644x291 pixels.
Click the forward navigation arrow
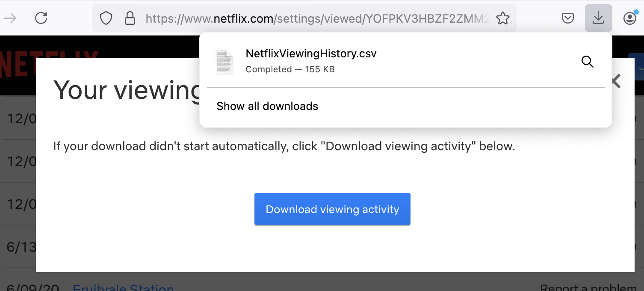tap(10, 18)
